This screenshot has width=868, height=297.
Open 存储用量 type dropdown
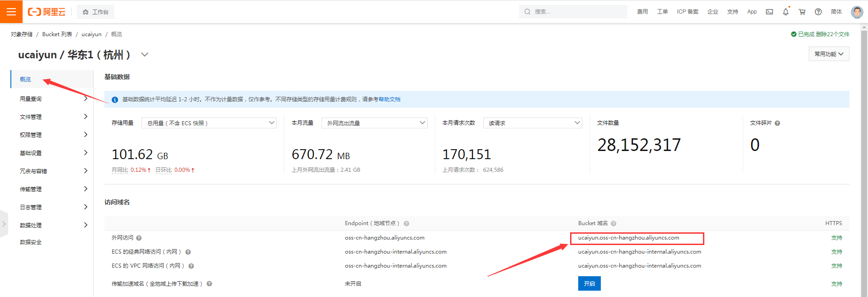pyautogui.click(x=209, y=123)
